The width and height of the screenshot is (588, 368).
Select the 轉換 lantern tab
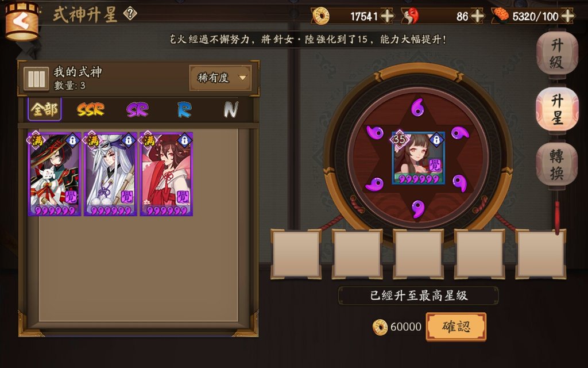click(x=556, y=165)
